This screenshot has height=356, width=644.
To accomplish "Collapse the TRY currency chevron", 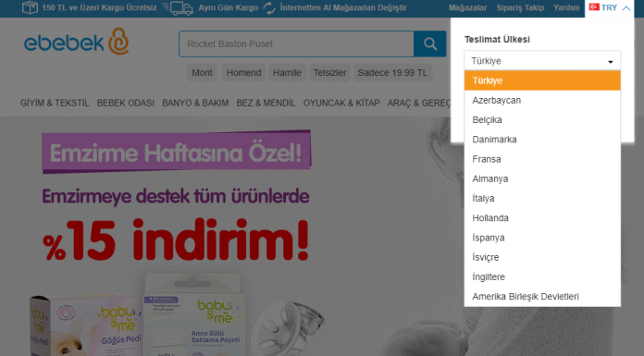I will click(x=625, y=7).
